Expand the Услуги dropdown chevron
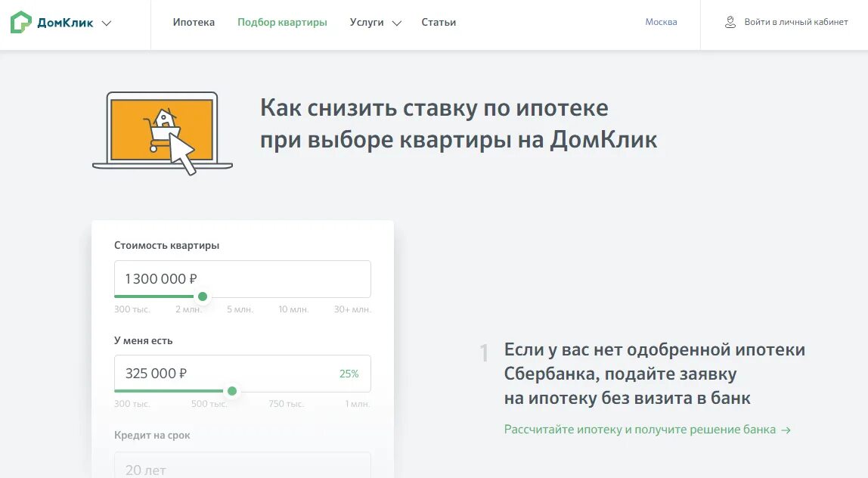868x478 pixels. (x=396, y=23)
